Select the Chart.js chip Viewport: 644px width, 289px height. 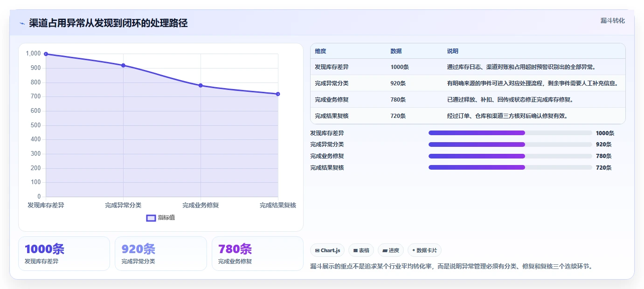coord(327,250)
